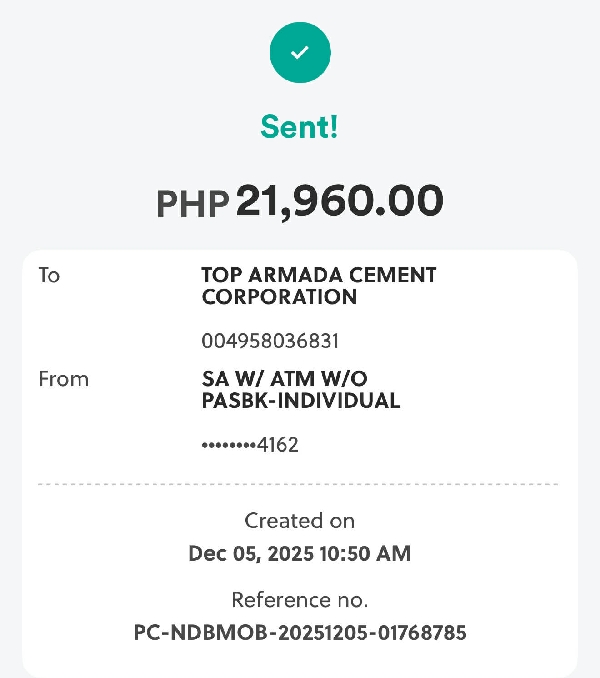Screen dimensions: 600x678
Task: Tap the green checkmark success icon
Action: coord(299,52)
